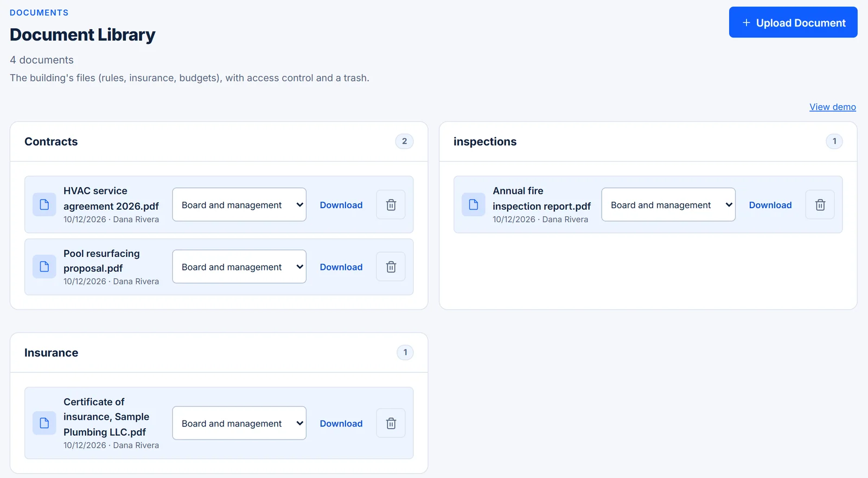
Task: Download HVAC service agreement 2026.pdf
Action: [341, 205]
